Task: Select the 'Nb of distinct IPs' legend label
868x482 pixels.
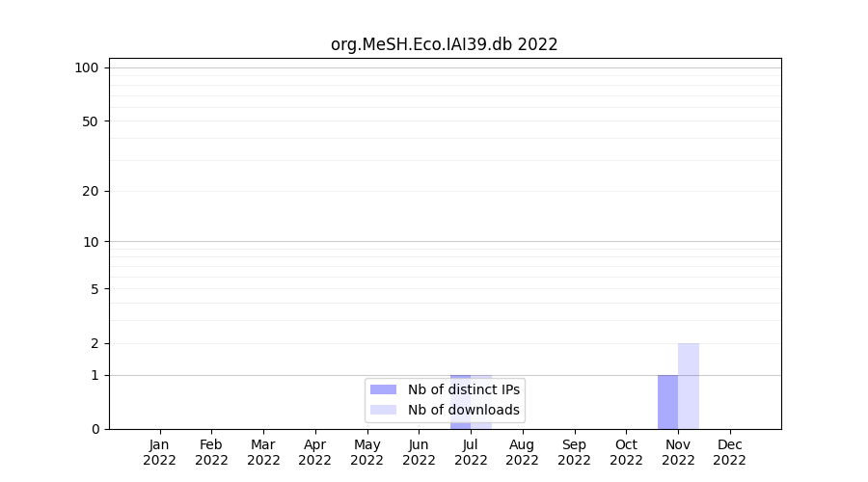Action: pyautogui.click(x=464, y=389)
